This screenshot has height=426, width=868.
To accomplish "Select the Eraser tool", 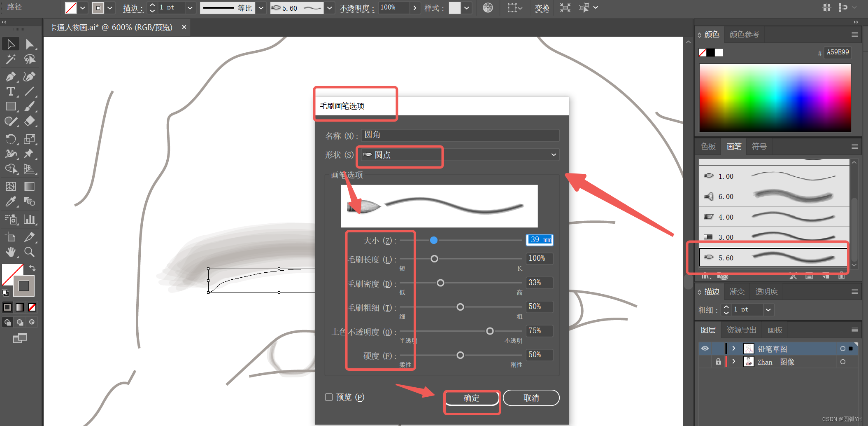I will (x=29, y=121).
